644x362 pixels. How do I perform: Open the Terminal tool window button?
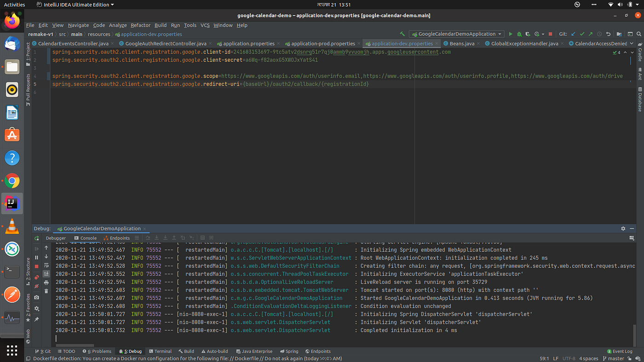(x=160, y=351)
